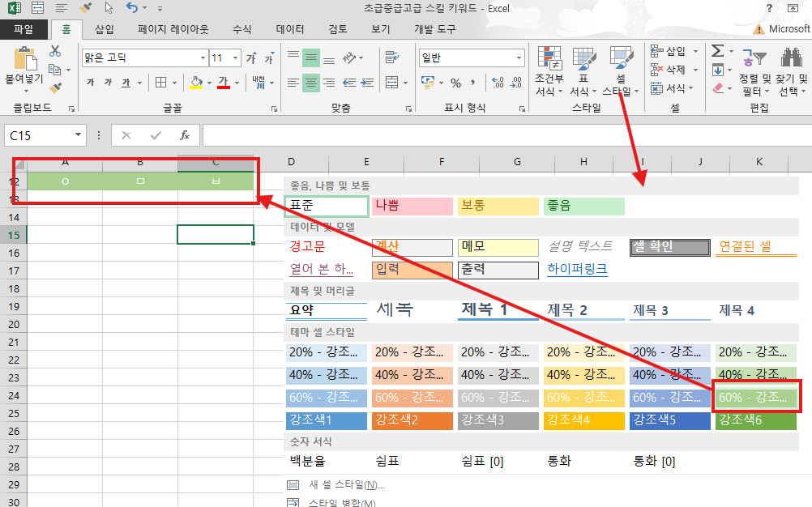Toggle top vertical alignment

[x=293, y=58]
